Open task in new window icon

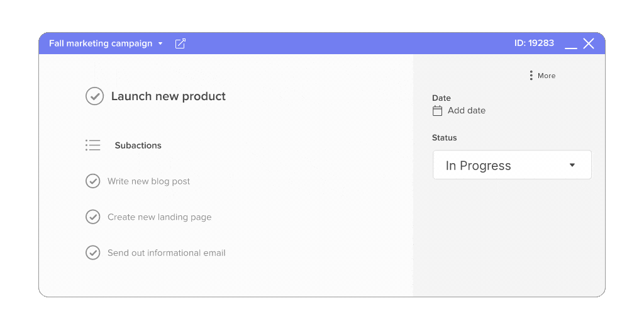180,43
